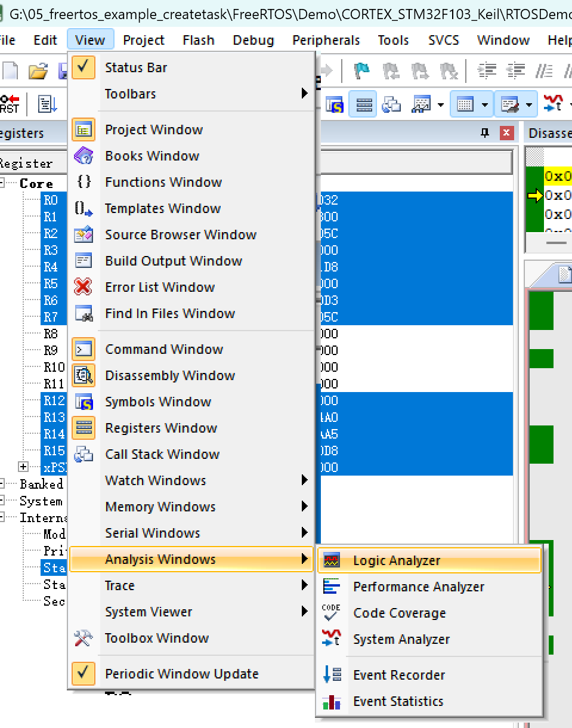Click the Templates Window icon
Viewport: 572px width, 728px height.
click(84, 208)
